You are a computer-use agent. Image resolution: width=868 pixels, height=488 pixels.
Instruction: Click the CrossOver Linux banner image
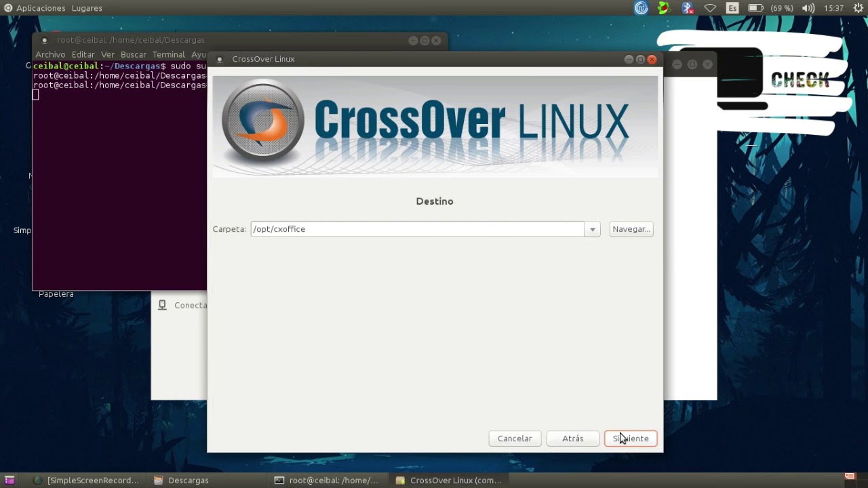pos(435,127)
